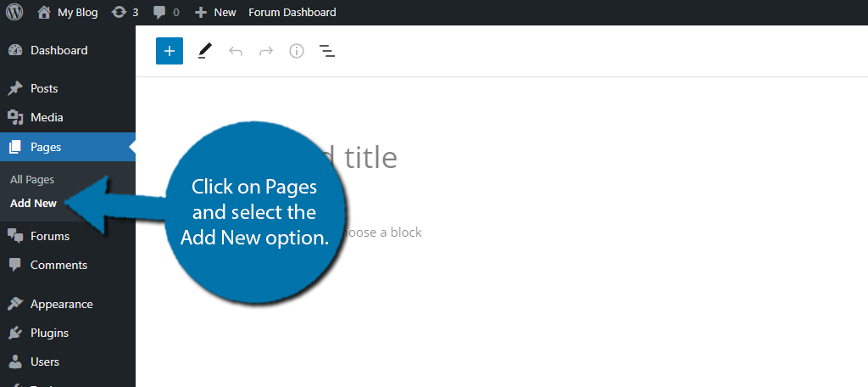
Task: Click the WordPress logo icon
Action: coord(14,12)
